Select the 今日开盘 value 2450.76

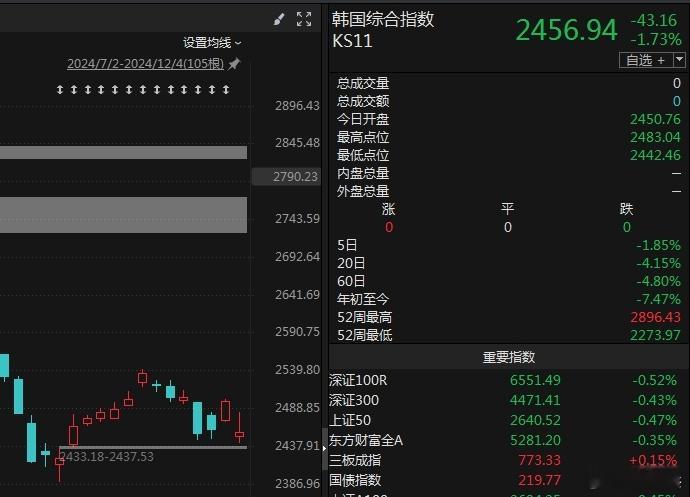655,119
